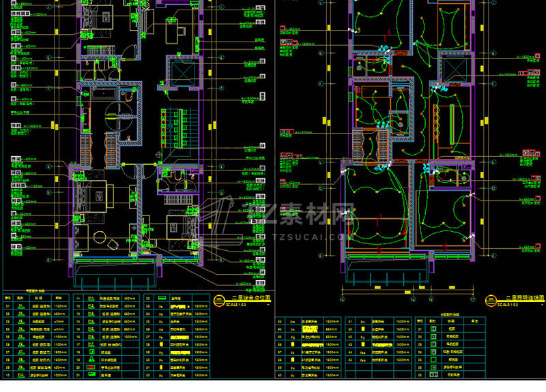The width and height of the screenshot is (546, 392).
Task: Click the green triangle symbol in legend row 19
Action: 91,360
